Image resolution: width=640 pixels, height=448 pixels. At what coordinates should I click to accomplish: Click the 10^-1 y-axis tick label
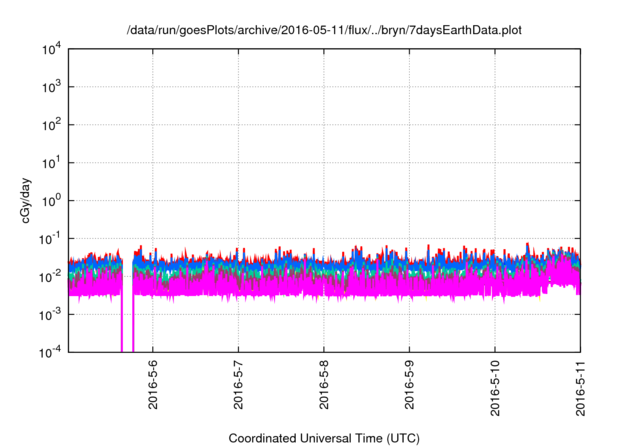[x=50, y=239]
